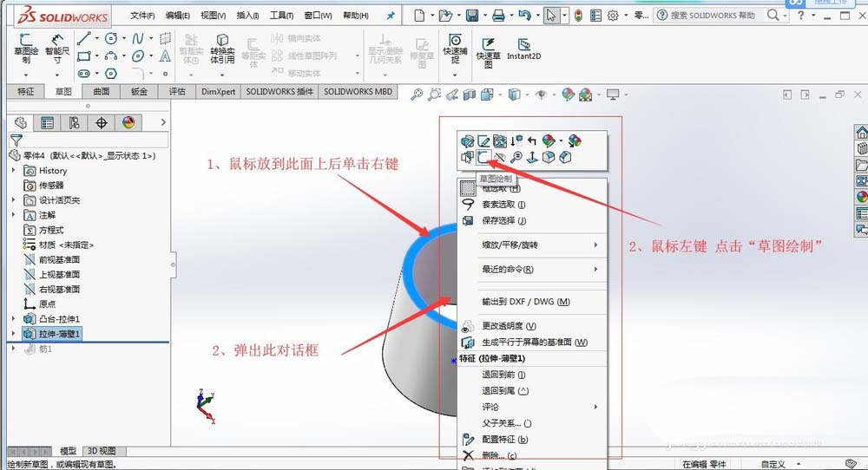Select the Line sketch tool
This screenshot has width=868, height=470.
(83, 38)
